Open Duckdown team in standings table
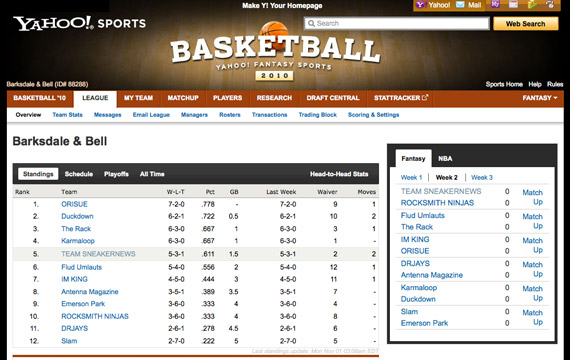Viewport: 570px width, 360px height. [x=77, y=216]
